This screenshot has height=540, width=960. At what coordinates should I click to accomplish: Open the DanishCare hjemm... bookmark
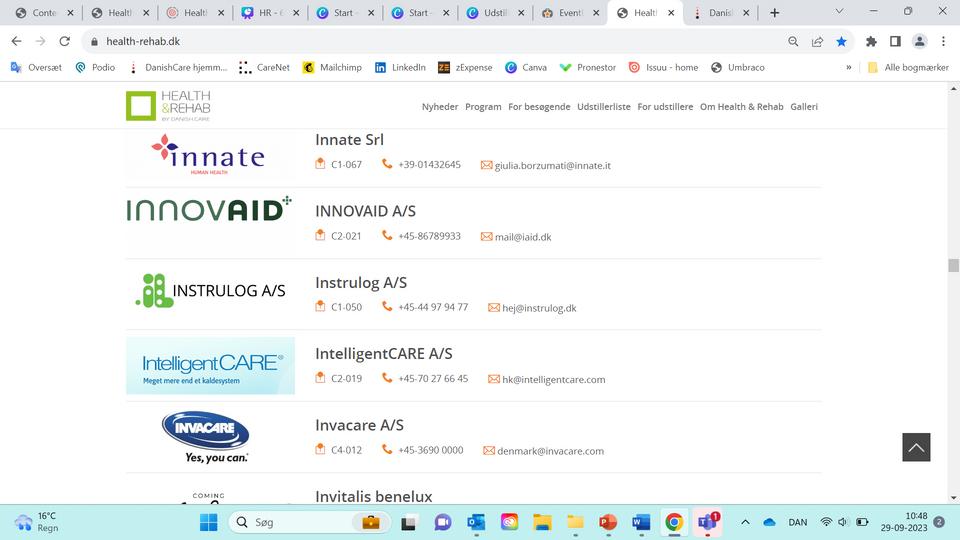[178, 67]
